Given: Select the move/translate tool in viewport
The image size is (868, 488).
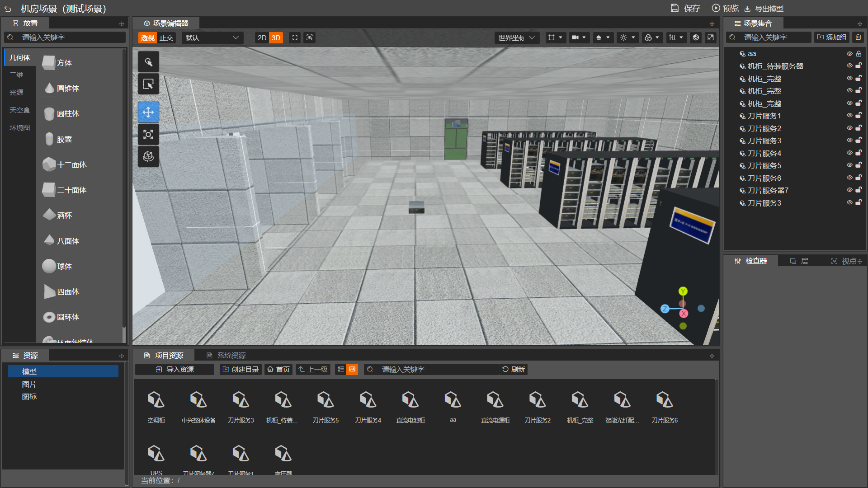Looking at the screenshot, I should [148, 112].
